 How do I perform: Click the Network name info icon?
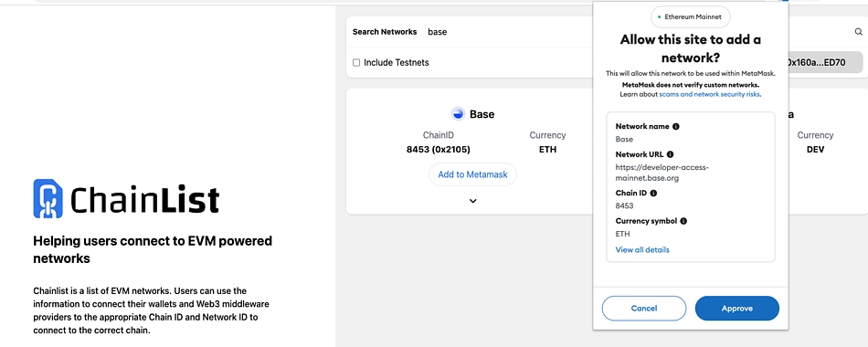tap(676, 126)
